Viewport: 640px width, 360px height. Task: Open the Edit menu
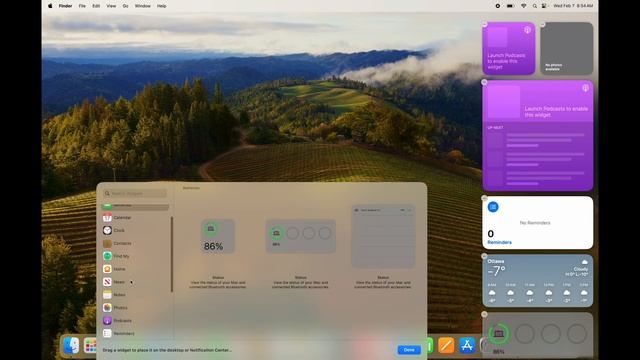click(96, 6)
